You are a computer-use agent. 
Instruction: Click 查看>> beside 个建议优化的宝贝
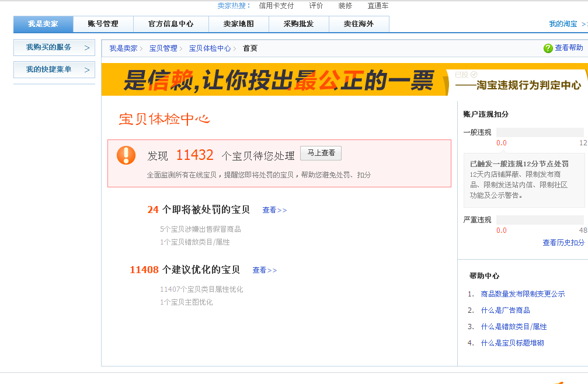click(265, 270)
